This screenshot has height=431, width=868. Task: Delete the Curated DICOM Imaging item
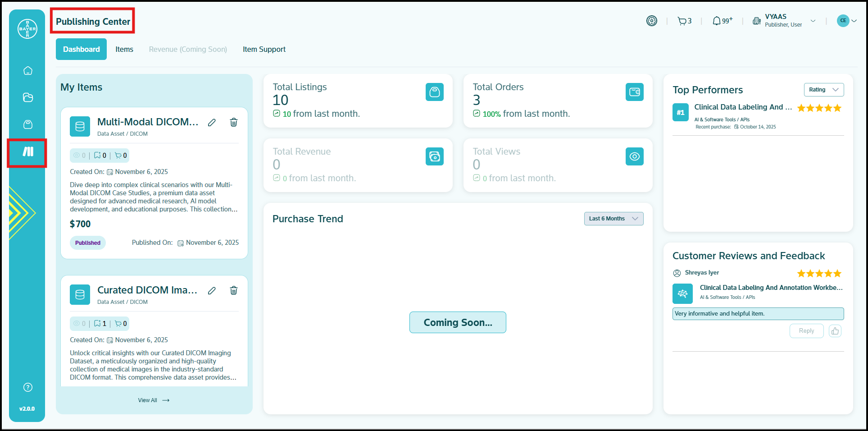pos(234,291)
